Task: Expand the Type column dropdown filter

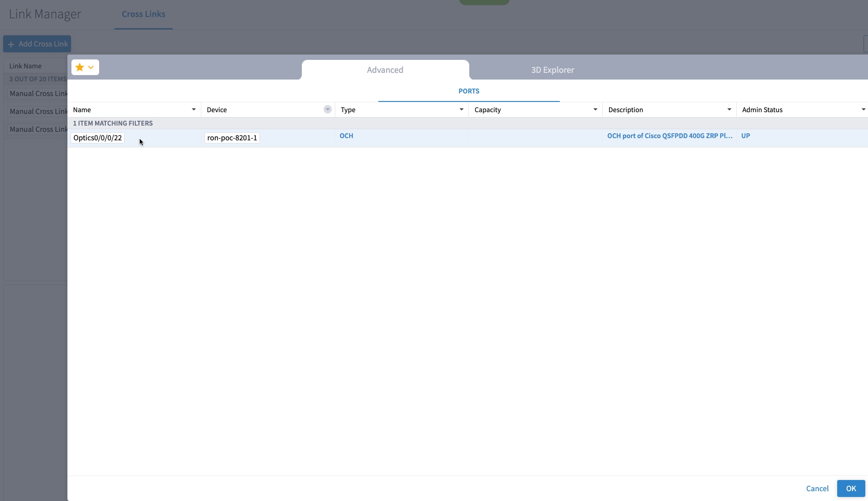Action: [461, 109]
